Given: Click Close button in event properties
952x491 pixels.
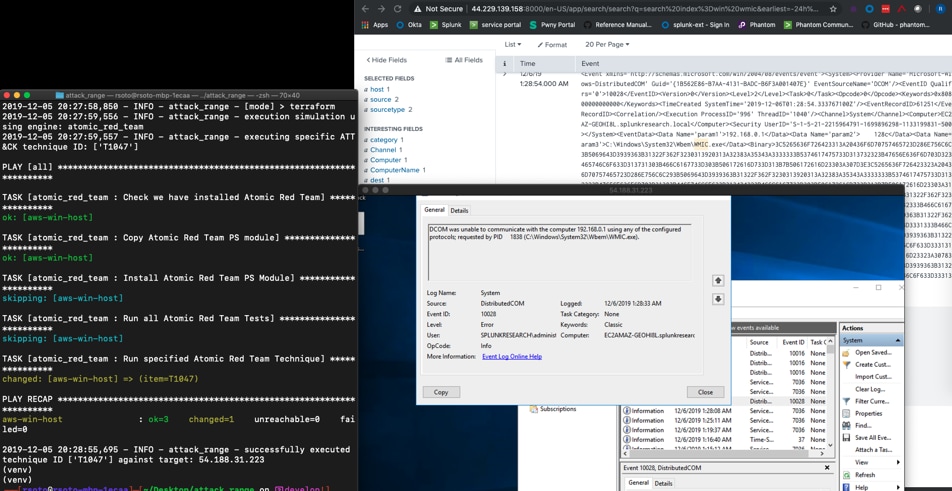Looking at the screenshot, I should [x=705, y=392].
